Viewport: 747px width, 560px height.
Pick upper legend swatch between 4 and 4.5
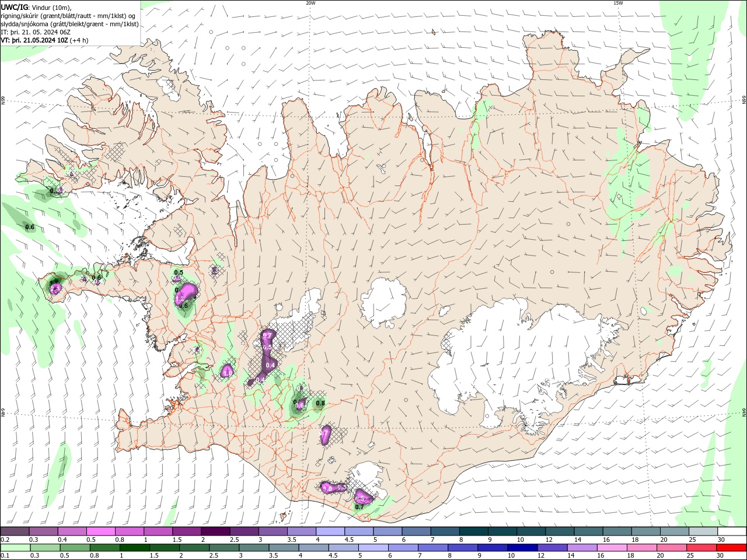(x=330, y=531)
